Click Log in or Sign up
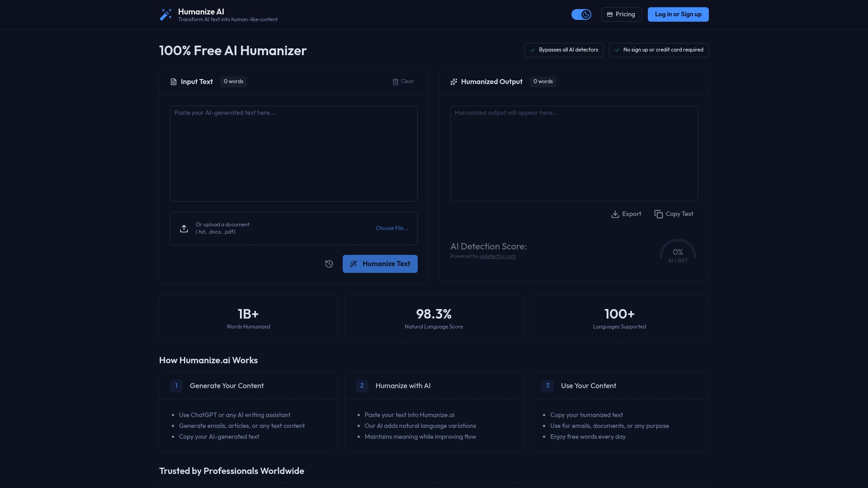This screenshot has width=868, height=488. point(678,14)
